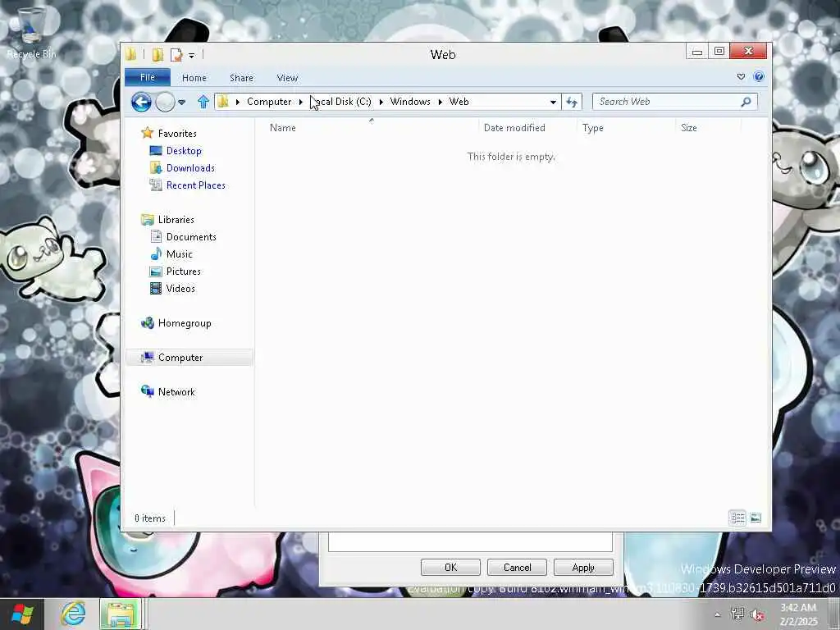Expand the arrow after Local Disk breadcrumb
The height and width of the screenshot is (630, 840).
pyautogui.click(x=381, y=102)
